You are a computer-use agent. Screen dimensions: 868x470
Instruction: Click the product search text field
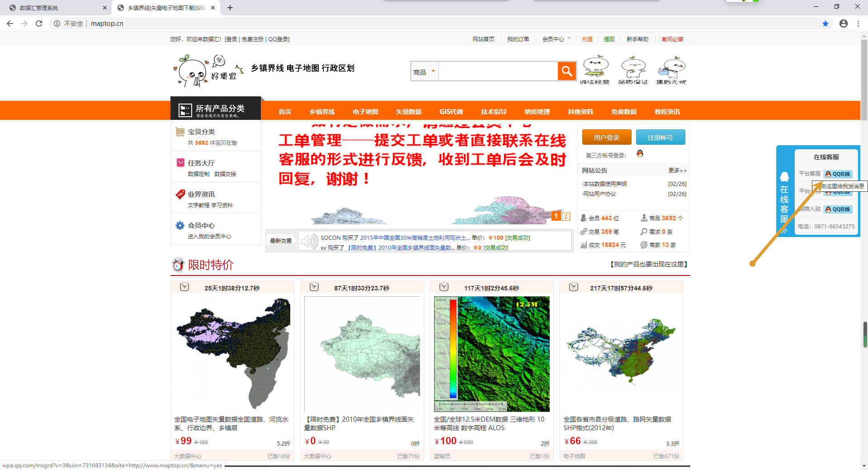498,71
